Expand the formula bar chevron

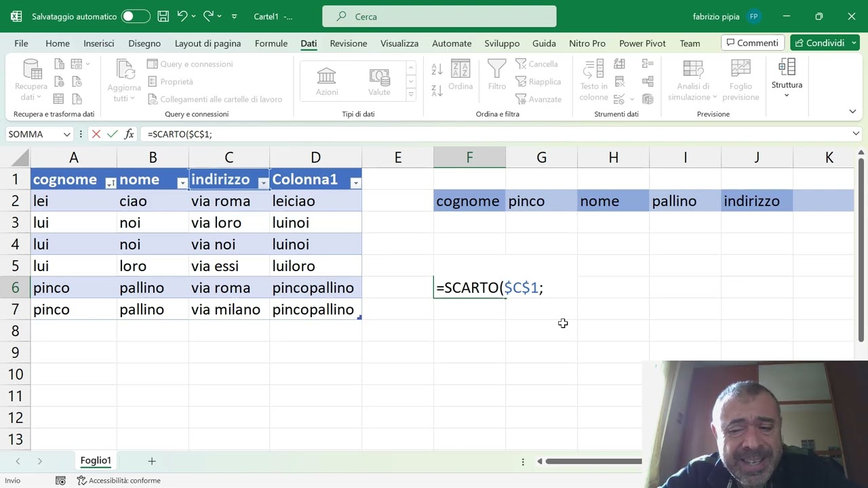tap(856, 134)
